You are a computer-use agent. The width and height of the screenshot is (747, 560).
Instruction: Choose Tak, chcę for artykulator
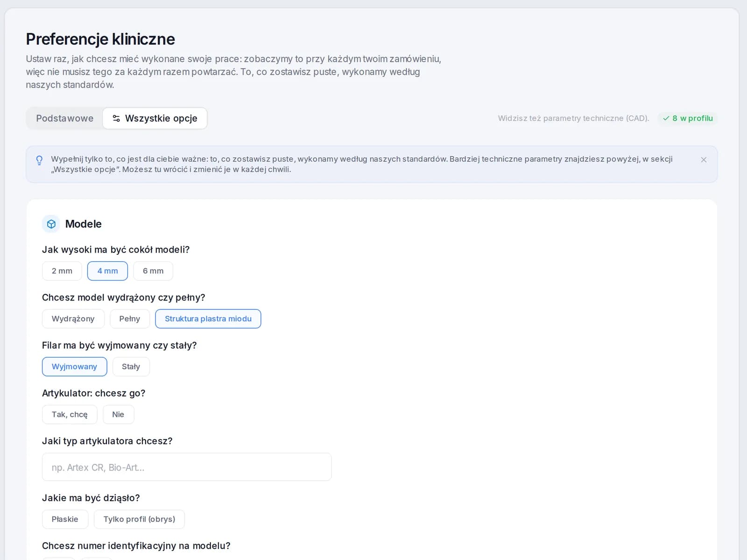point(70,414)
